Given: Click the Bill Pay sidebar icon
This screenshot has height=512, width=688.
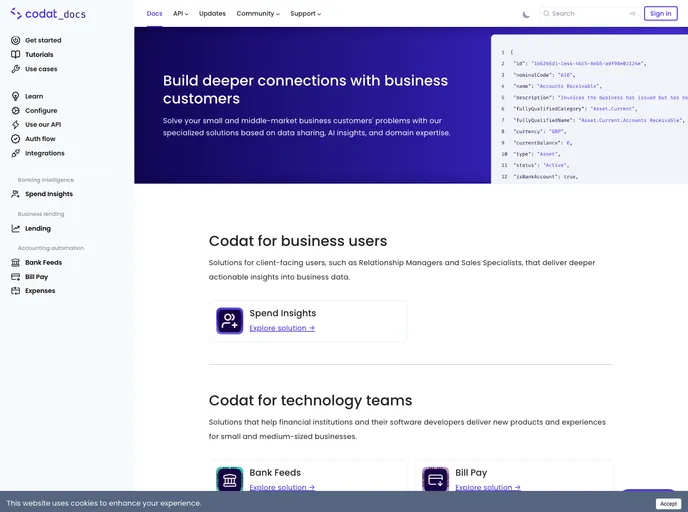Looking at the screenshot, I should tap(15, 277).
